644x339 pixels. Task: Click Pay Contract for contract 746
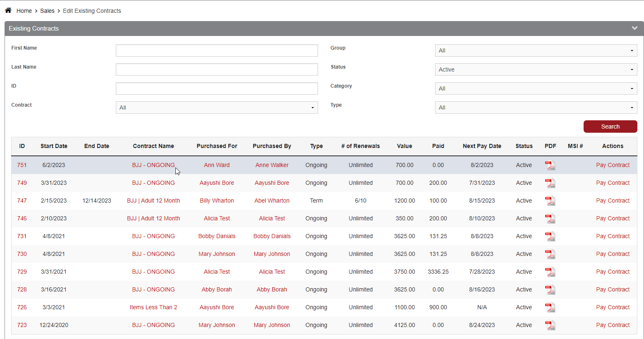pyautogui.click(x=613, y=218)
